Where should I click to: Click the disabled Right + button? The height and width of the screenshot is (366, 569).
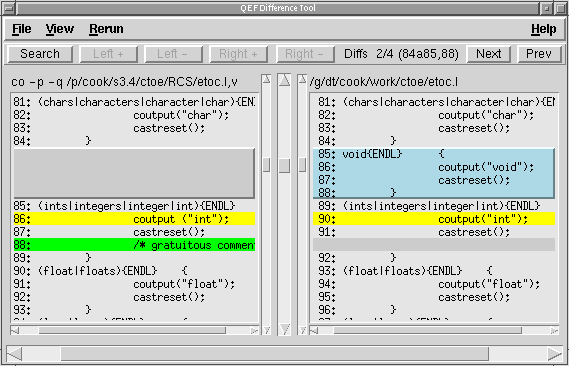point(239,54)
